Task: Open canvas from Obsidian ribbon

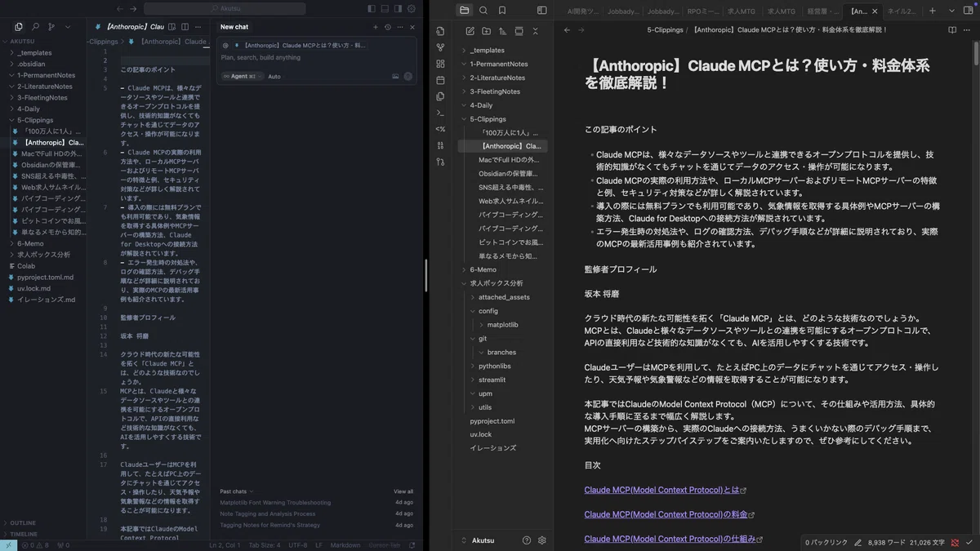Action: pos(440,64)
